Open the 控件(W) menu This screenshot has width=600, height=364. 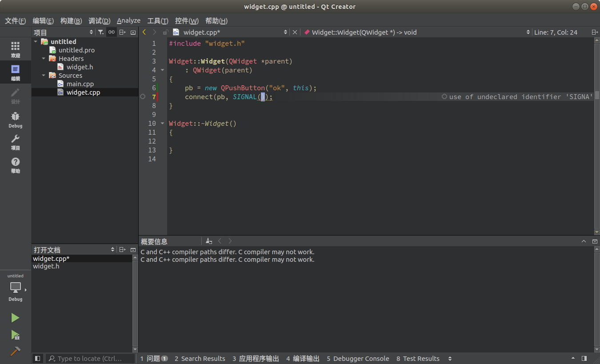tap(187, 20)
